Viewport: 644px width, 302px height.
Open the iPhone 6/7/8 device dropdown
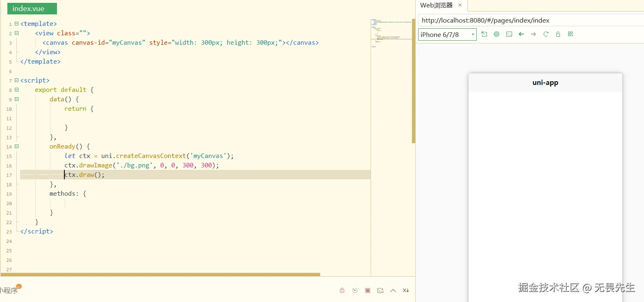(x=447, y=35)
